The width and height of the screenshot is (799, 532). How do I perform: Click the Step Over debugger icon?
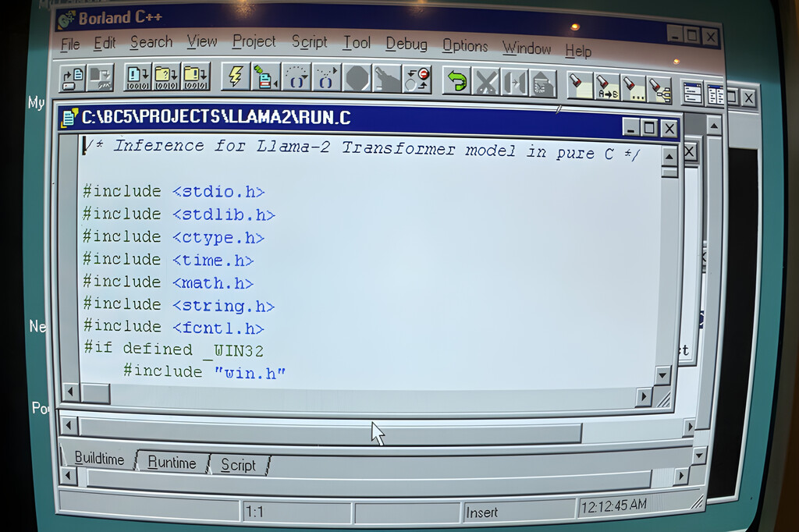point(297,77)
